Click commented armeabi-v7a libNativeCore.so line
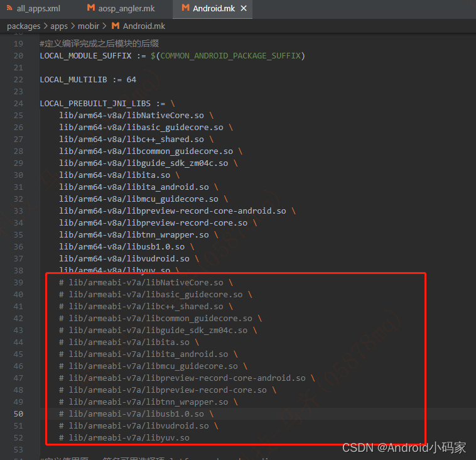Image resolution: width=476 pixels, height=460 pixels. point(146,283)
